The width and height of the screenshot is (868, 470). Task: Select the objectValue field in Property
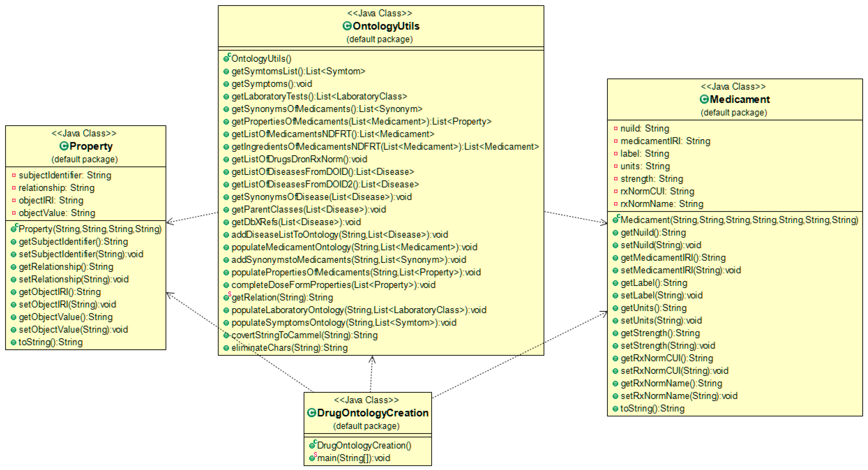tap(57, 213)
